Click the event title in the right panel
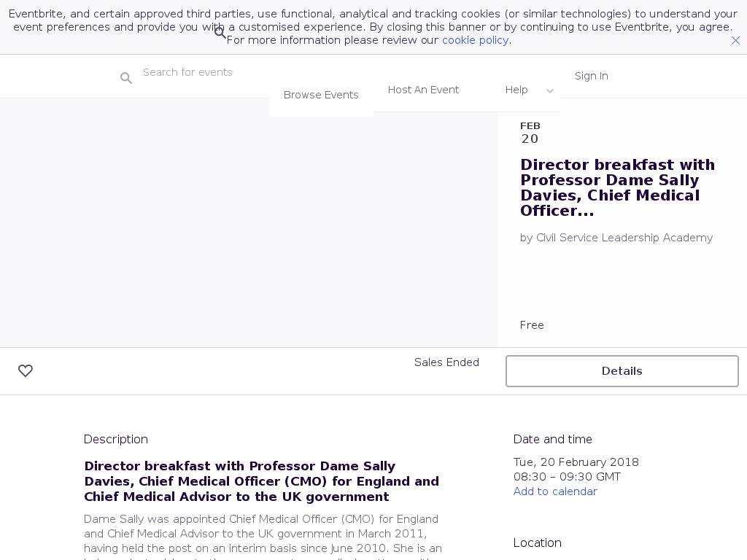The image size is (747, 560). click(617, 187)
